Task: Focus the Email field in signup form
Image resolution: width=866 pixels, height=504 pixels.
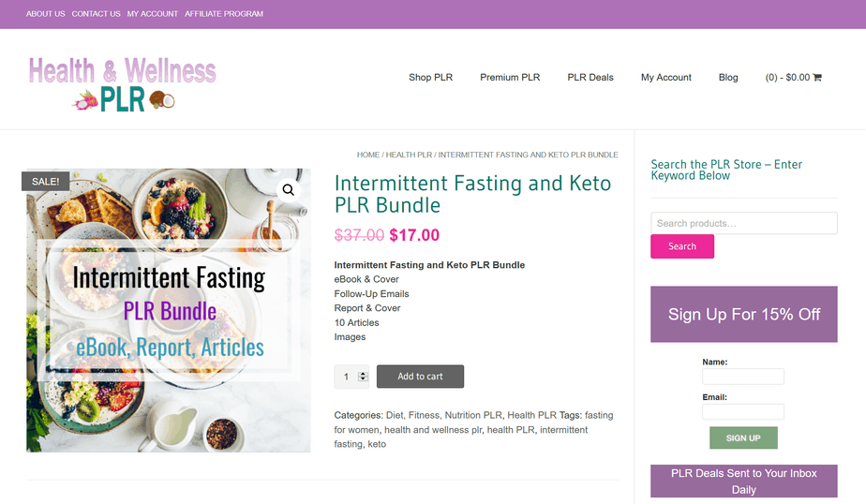Action: [x=743, y=412]
